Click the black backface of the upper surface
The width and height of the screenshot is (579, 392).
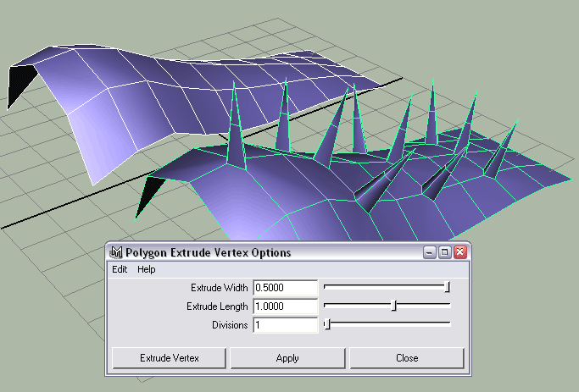[19, 85]
